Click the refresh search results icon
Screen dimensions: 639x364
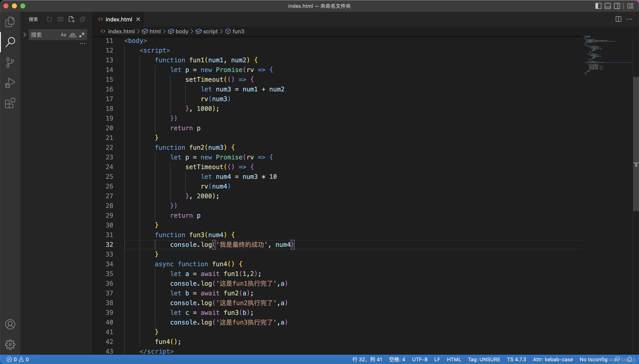pos(49,19)
